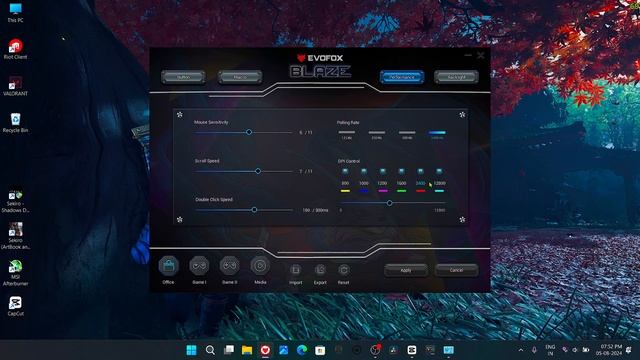The width and height of the screenshot is (640, 360).
Task: Open Microsoft Edge from the taskbar
Action: tap(302, 350)
